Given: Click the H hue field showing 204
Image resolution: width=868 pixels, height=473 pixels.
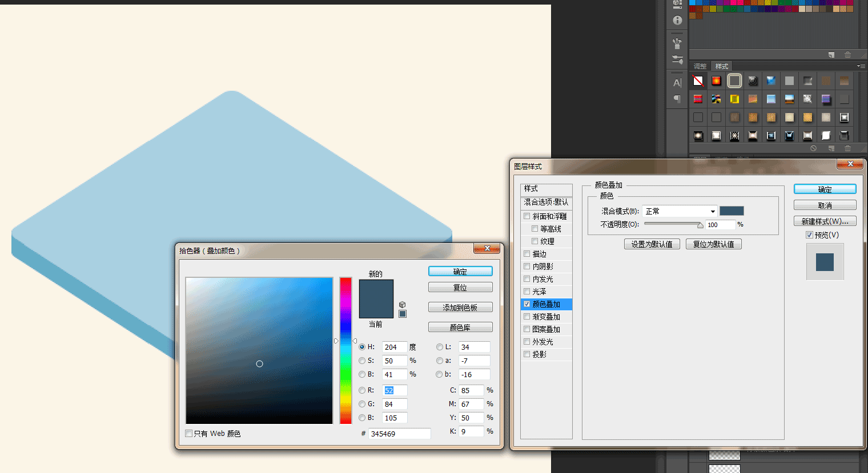Looking at the screenshot, I should tap(395, 347).
